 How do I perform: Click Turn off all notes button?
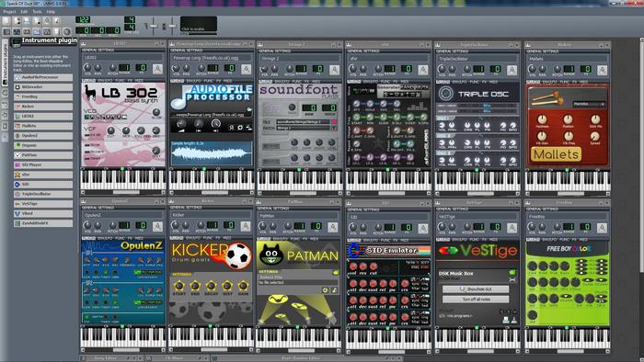click(476, 300)
